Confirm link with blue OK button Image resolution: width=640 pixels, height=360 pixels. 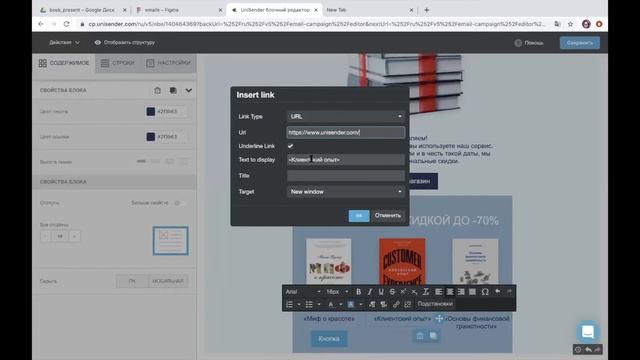pyautogui.click(x=359, y=216)
